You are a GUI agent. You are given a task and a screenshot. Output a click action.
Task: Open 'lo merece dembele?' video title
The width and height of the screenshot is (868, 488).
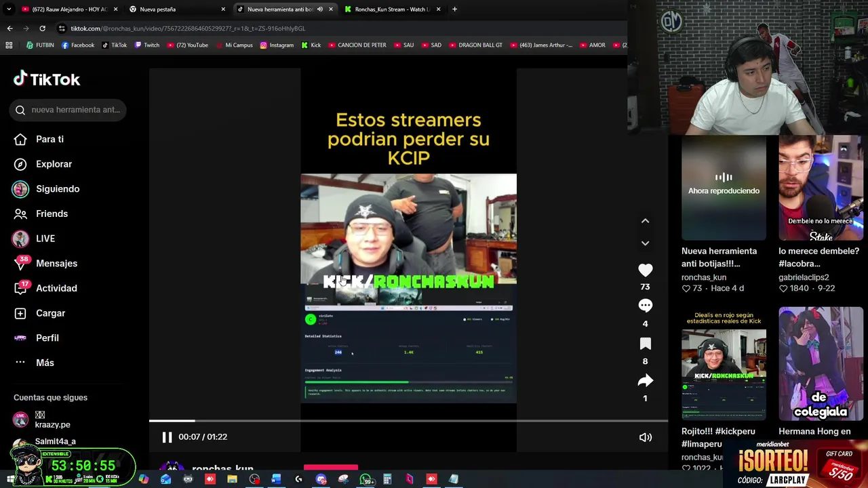pyautogui.click(x=818, y=257)
